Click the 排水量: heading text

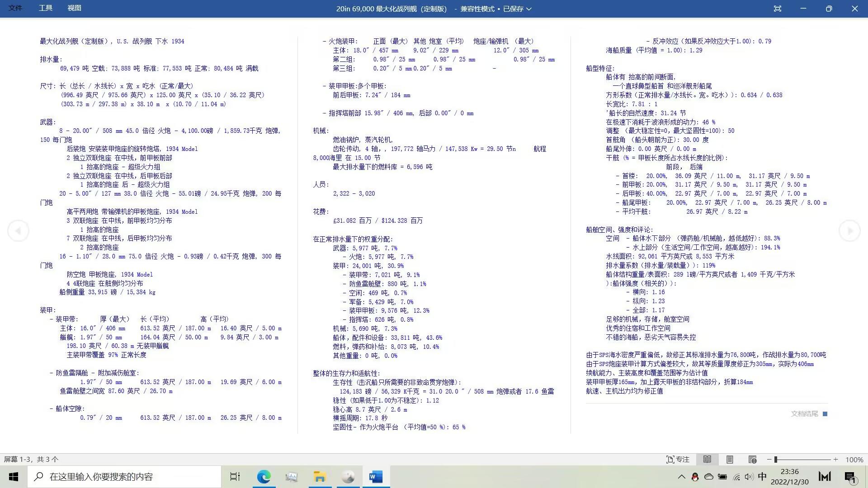click(x=51, y=59)
